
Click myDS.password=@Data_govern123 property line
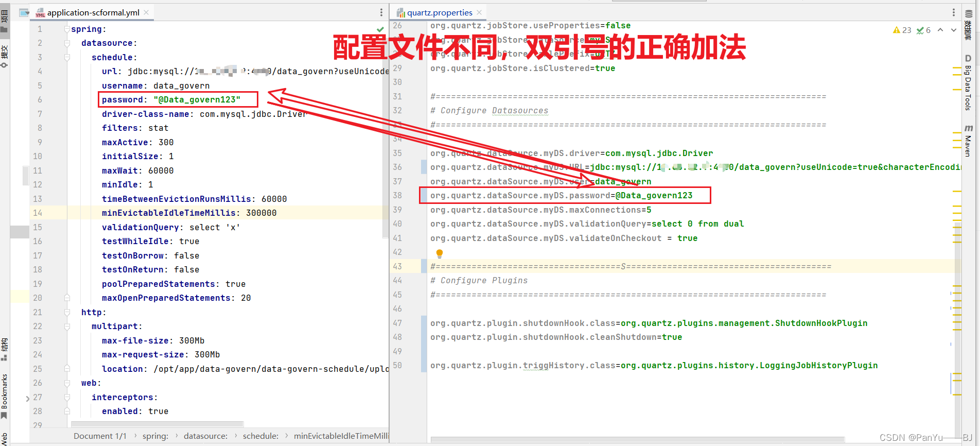561,196
